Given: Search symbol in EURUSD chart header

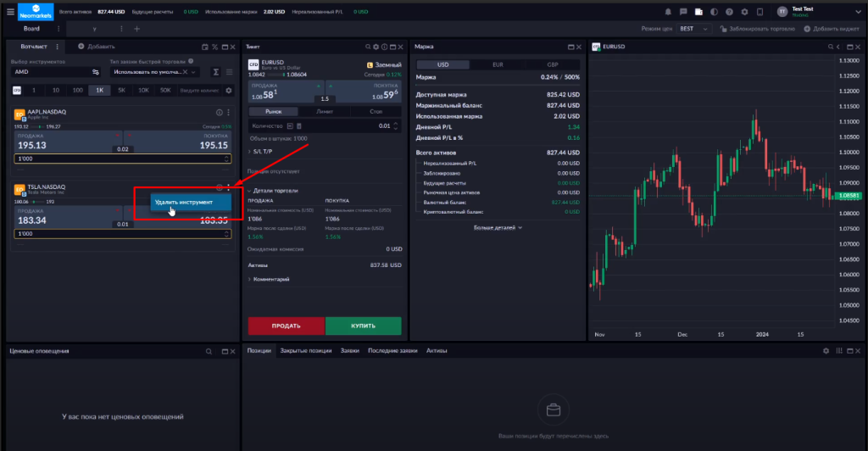Looking at the screenshot, I should 831,47.
